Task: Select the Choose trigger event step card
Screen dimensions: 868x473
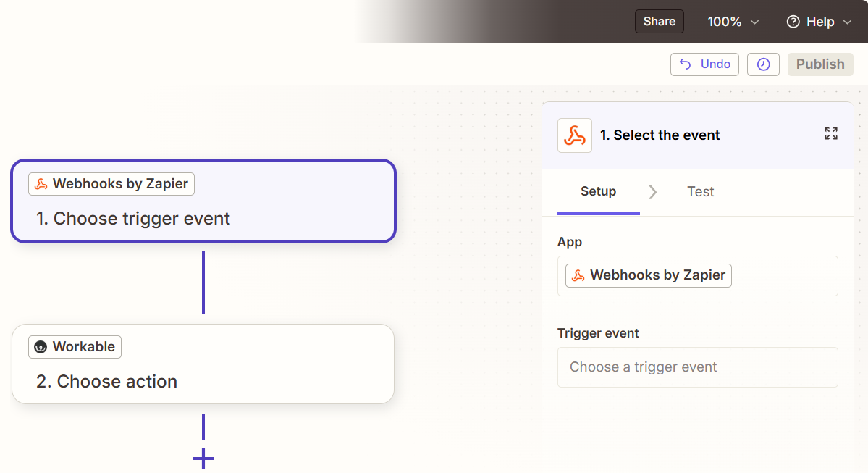Action: pyautogui.click(x=203, y=201)
